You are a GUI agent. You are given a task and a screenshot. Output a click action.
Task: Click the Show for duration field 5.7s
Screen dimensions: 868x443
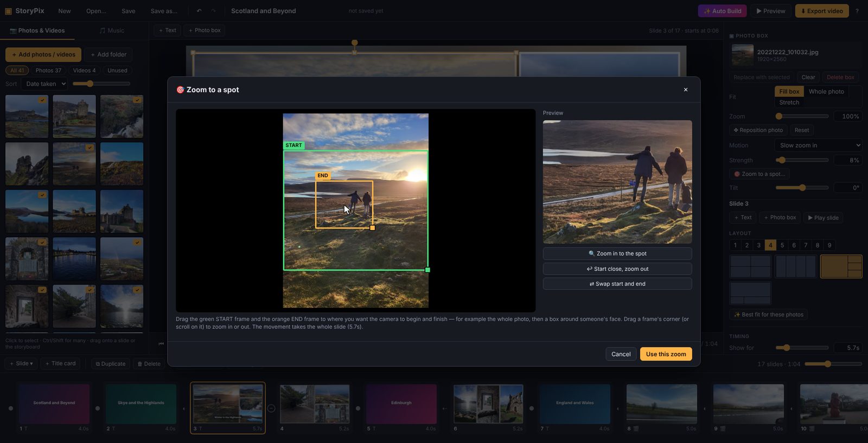[x=847, y=347]
